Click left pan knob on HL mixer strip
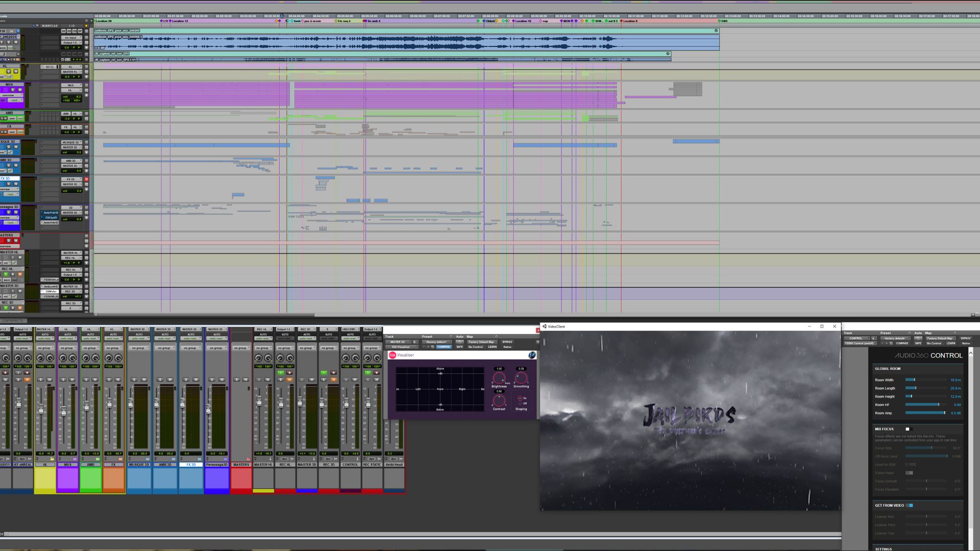 pos(40,358)
